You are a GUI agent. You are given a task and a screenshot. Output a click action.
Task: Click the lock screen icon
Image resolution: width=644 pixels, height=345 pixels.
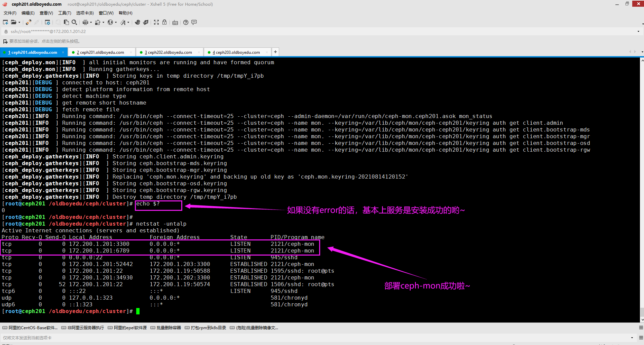click(x=164, y=22)
